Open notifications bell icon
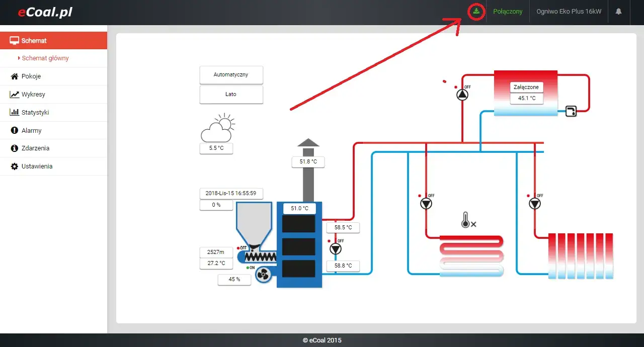Image resolution: width=644 pixels, height=347 pixels. pos(619,11)
